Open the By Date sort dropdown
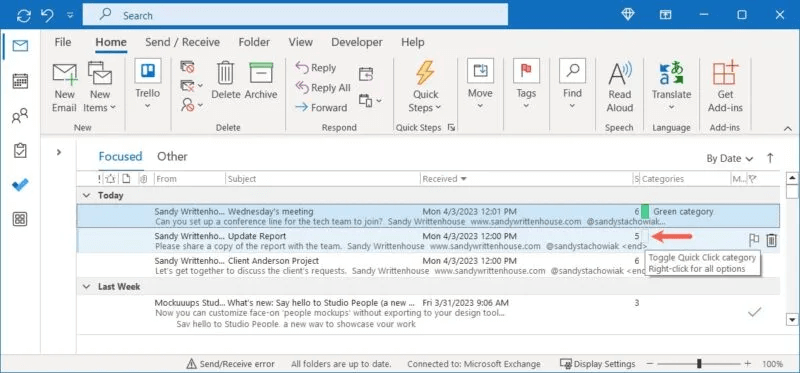Viewport: 800px width, 373px height. pos(730,159)
